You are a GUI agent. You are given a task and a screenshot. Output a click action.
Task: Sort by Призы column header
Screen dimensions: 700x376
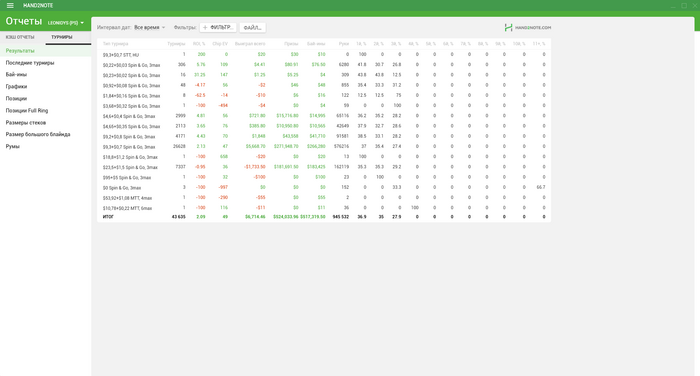291,44
